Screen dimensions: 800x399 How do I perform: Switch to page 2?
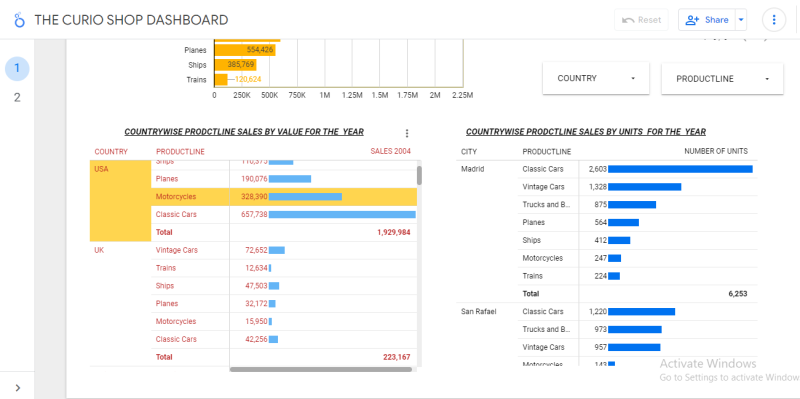(17, 97)
